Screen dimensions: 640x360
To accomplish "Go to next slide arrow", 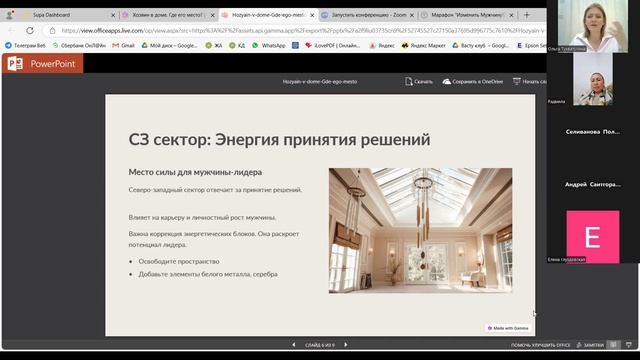I will (346, 345).
